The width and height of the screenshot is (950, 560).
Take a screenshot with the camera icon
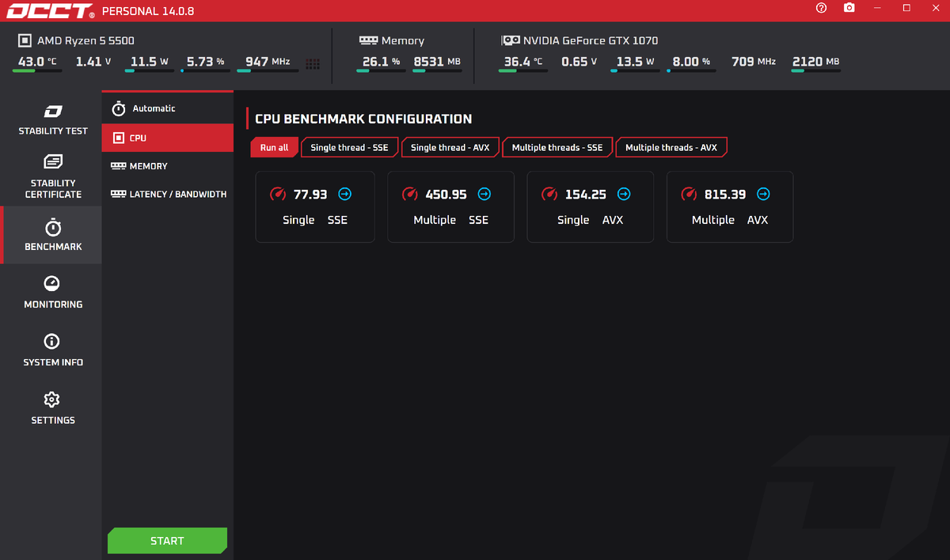849,8
